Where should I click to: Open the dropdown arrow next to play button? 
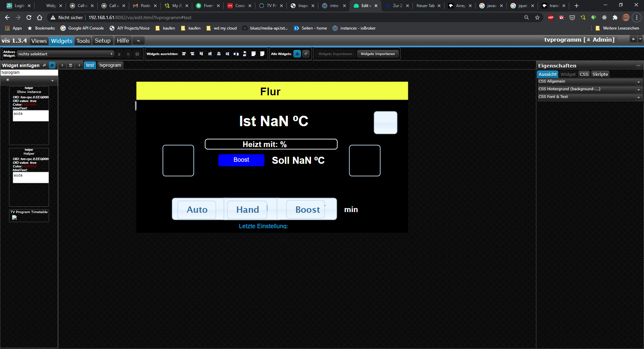pyautogui.click(x=640, y=39)
